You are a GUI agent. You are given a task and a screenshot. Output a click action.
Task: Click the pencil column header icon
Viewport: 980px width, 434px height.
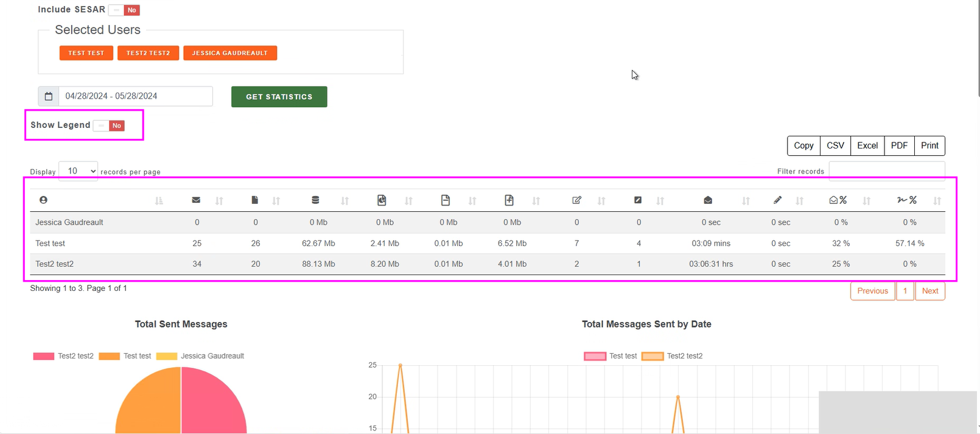pyautogui.click(x=777, y=200)
